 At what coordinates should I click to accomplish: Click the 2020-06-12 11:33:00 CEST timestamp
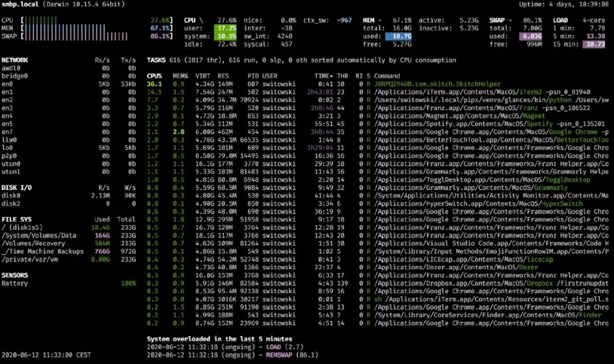(46, 355)
